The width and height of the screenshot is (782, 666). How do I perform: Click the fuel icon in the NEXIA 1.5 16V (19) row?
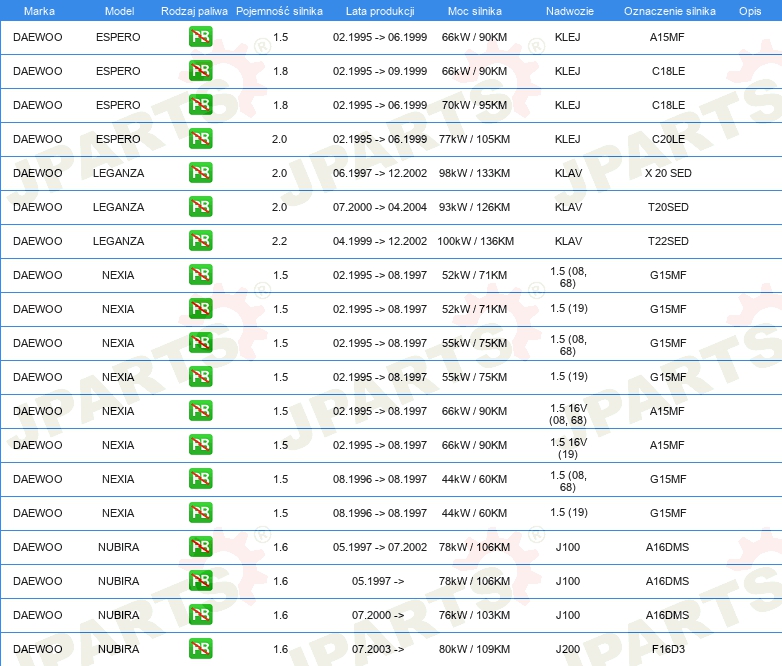[x=200, y=444]
